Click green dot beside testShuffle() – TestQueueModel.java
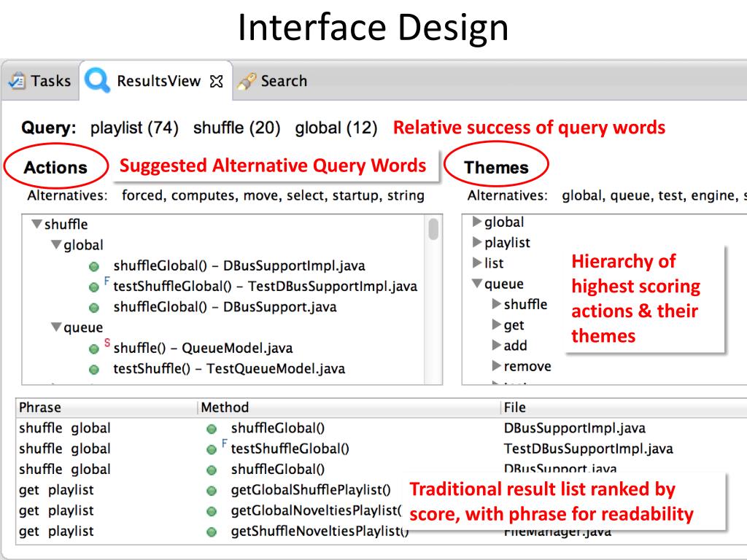The width and height of the screenshot is (747, 560). click(94, 370)
